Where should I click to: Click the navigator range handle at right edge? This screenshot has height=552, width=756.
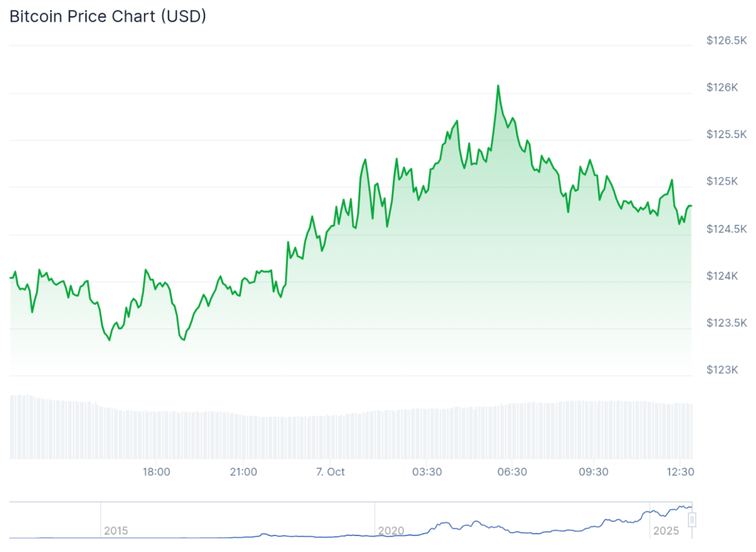pyautogui.click(x=693, y=520)
